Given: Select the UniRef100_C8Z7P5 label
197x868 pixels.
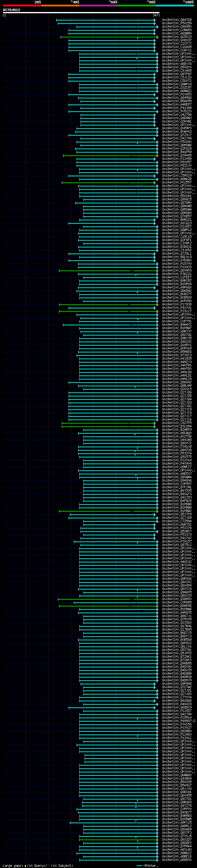Looking at the screenshot, I should pos(177,423).
